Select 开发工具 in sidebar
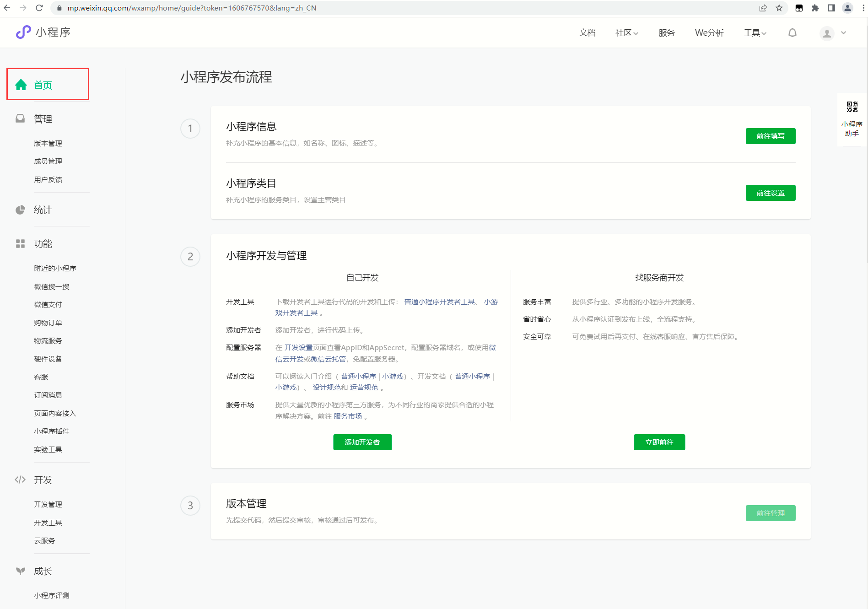Image resolution: width=868 pixels, height=609 pixels. [x=48, y=523]
